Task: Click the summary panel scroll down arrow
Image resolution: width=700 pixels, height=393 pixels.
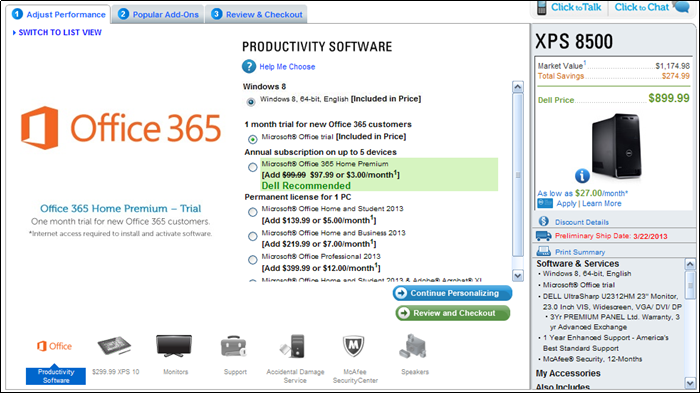Action: [690, 383]
